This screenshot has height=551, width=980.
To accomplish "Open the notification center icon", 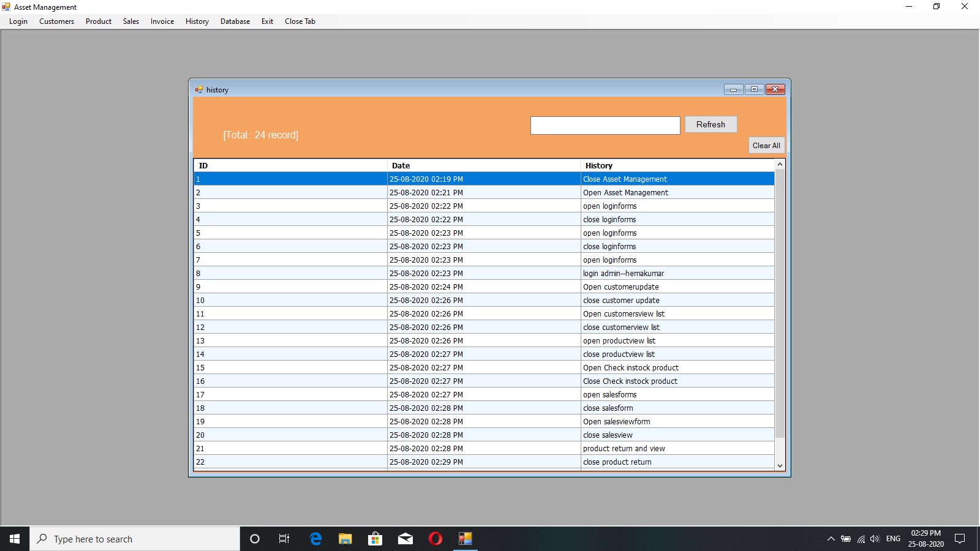I will [x=960, y=539].
